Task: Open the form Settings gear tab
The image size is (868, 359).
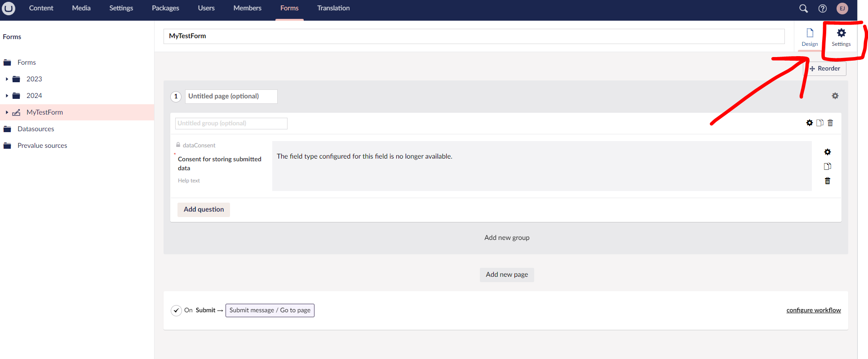Action: point(841,37)
